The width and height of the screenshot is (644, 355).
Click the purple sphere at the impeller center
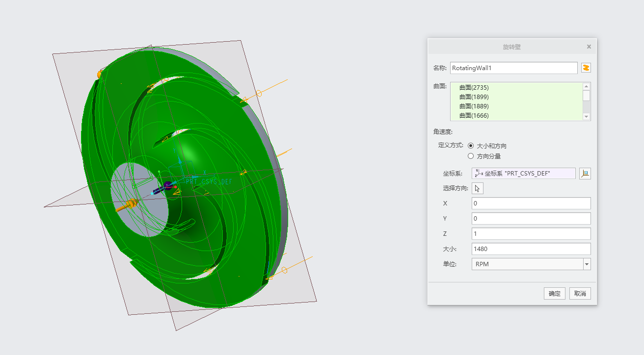[167, 185]
